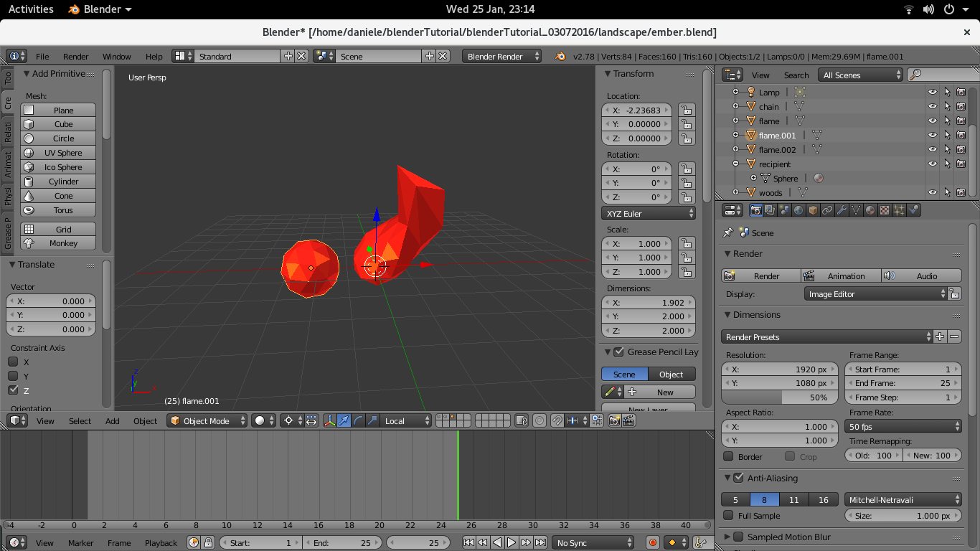Toggle the snap magnet icon

[x=557, y=421]
